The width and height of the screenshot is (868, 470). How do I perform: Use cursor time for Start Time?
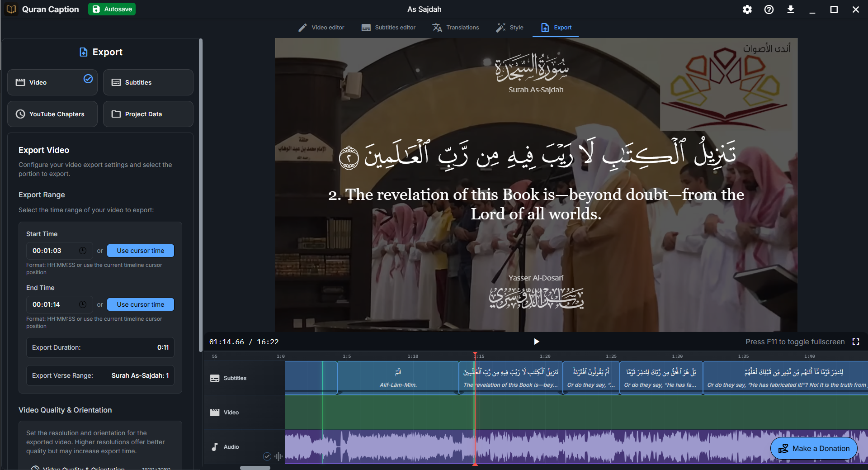[x=141, y=251]
